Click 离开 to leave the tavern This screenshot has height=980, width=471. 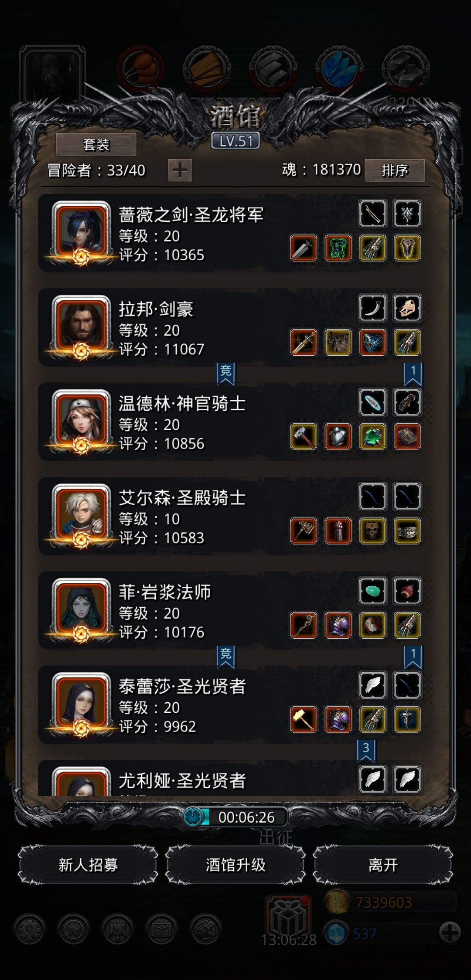(383, 865)
